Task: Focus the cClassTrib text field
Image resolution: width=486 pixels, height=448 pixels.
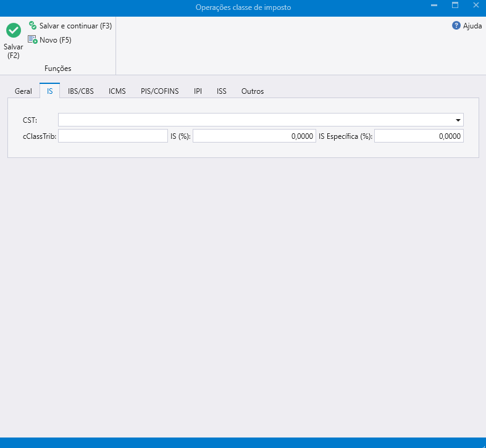Action: point(113,136)
